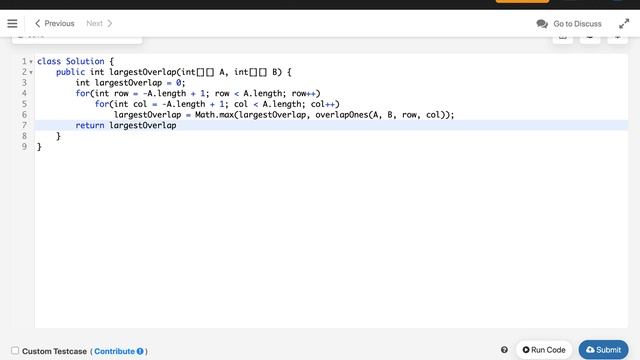Collapse code fold arrow on line 2
This screenshot has height=360, width=640.
click(x=31, y=72)
